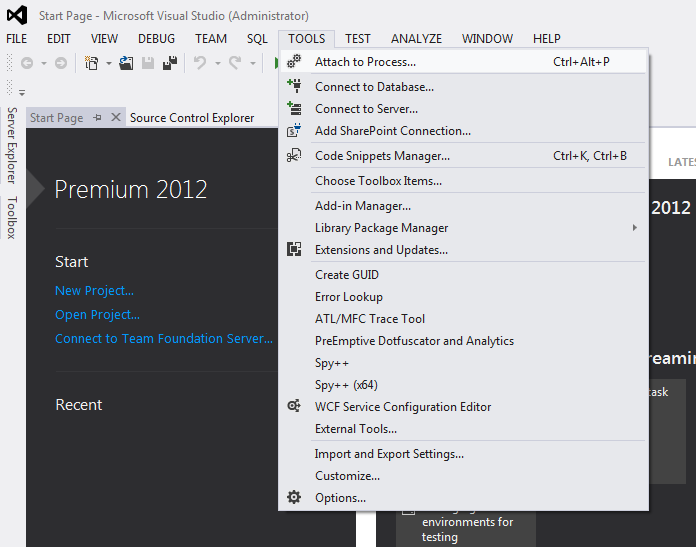The height and width of the screenshot is (547, 696).
Task: Open the DEBUG menu
Action: 156,39
